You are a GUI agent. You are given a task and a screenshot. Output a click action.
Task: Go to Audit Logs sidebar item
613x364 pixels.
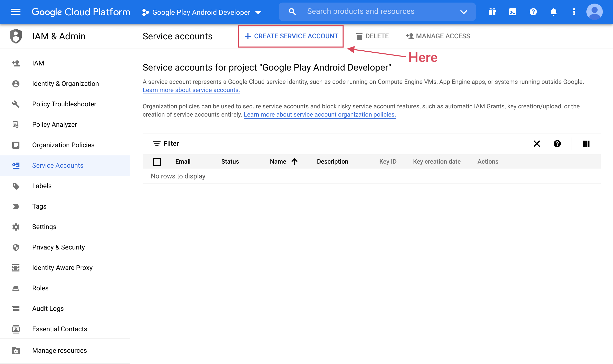[x=48, y=309]
